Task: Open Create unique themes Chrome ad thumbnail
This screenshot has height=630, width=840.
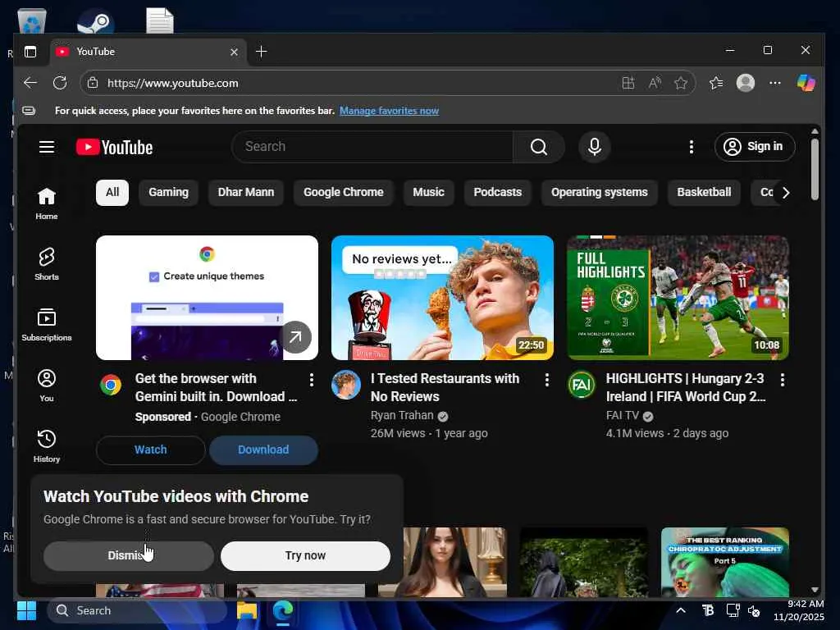Action: (207, 298)
